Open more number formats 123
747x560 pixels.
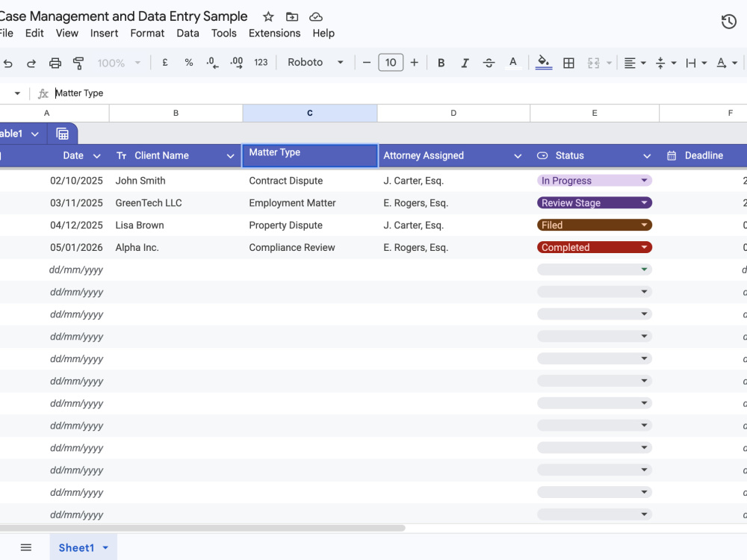[x=261, y=63]
